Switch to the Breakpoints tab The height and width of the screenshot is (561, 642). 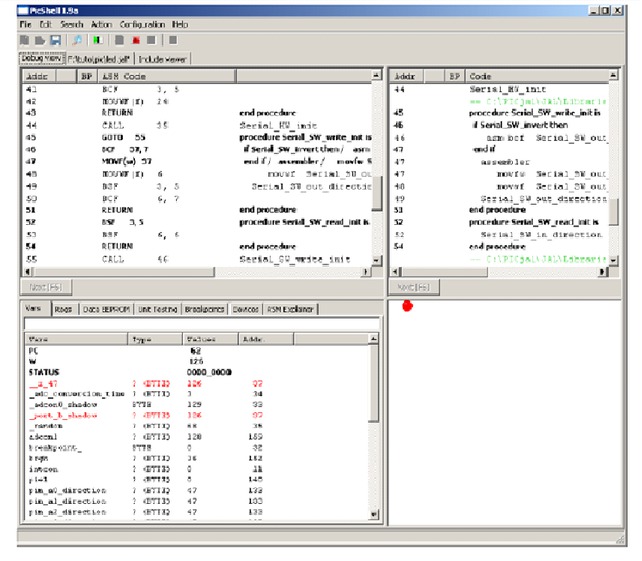(204, 310)
